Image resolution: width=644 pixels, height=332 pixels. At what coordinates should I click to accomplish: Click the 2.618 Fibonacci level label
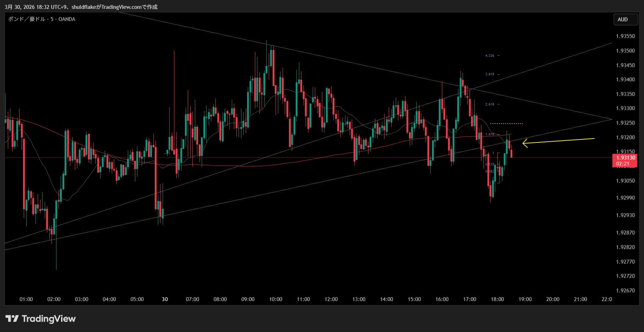[x=490, y=104]
